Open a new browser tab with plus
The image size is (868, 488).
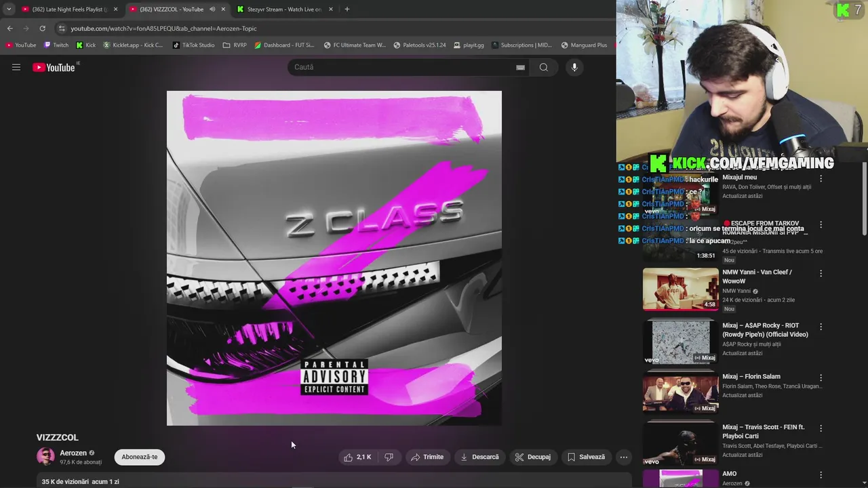[x=347, y=9]
